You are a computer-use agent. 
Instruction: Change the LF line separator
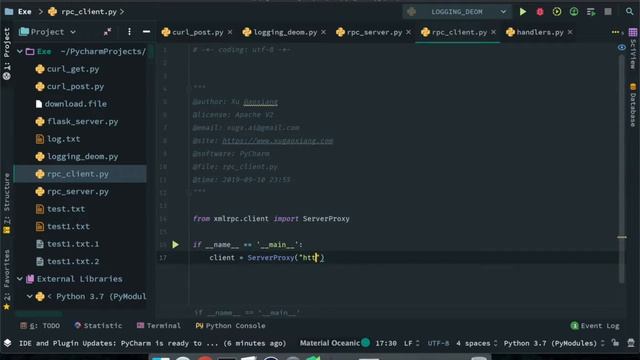(x=411, y=343)
